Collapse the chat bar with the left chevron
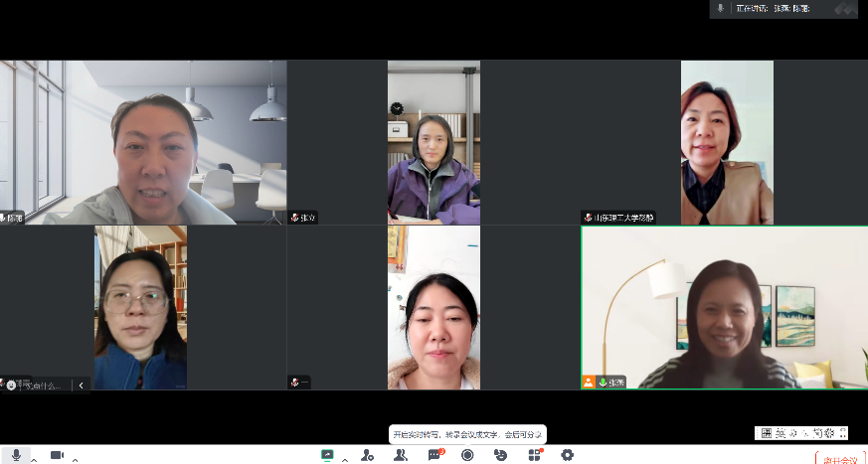Screen dimensions: 868x464 81,385
